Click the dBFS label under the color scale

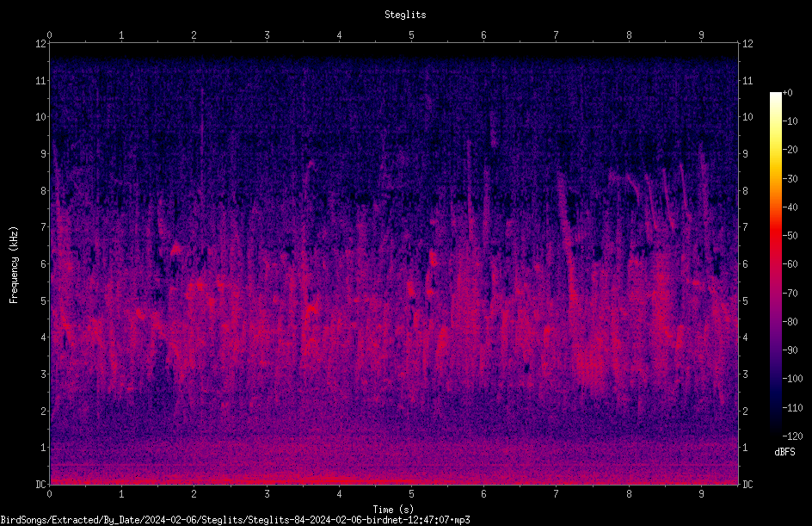tap(784, 452)
